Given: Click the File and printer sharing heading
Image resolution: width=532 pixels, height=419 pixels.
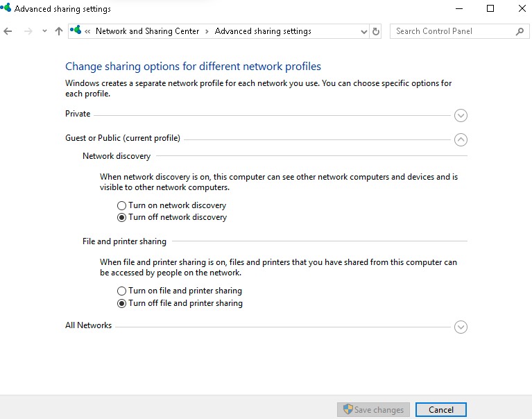Looking at the screenshot, I should [x=124, y=241].
